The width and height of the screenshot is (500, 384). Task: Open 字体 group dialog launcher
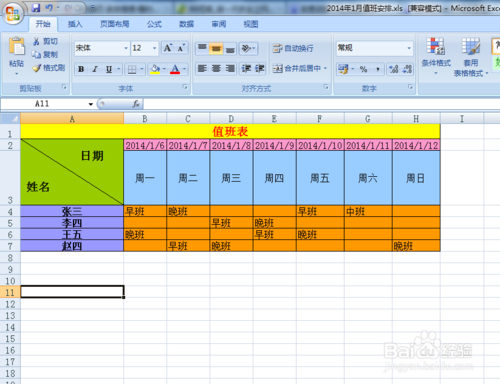[x=185, y=87]
